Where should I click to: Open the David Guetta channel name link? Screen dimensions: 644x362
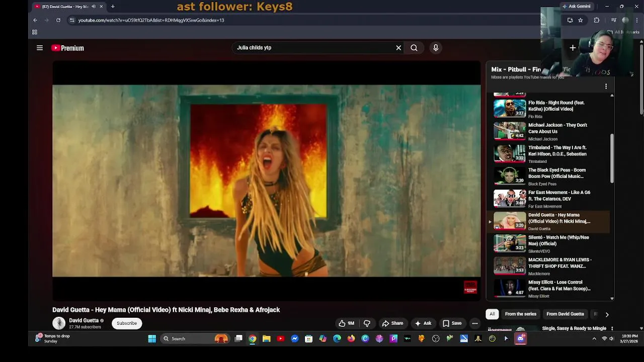pos(84,320)
